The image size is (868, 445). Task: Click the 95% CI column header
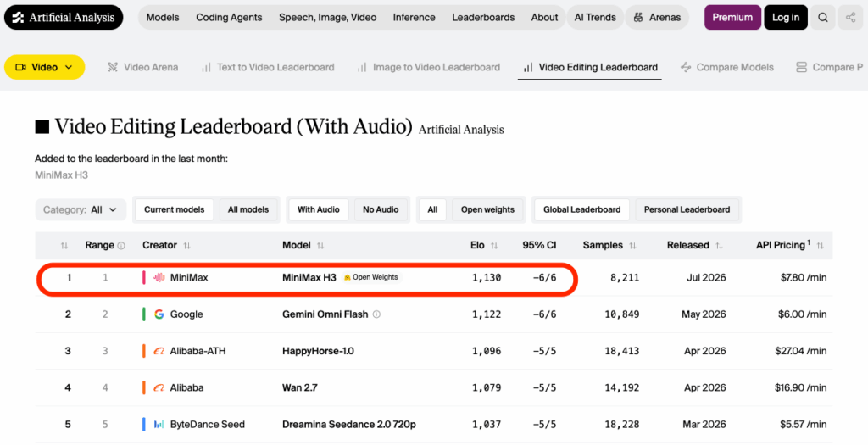[539, 245]
